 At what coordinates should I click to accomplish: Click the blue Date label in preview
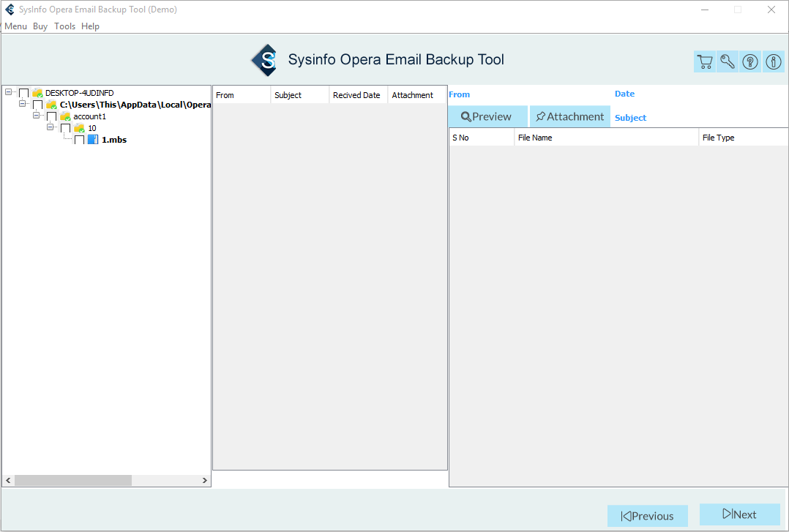624,94
